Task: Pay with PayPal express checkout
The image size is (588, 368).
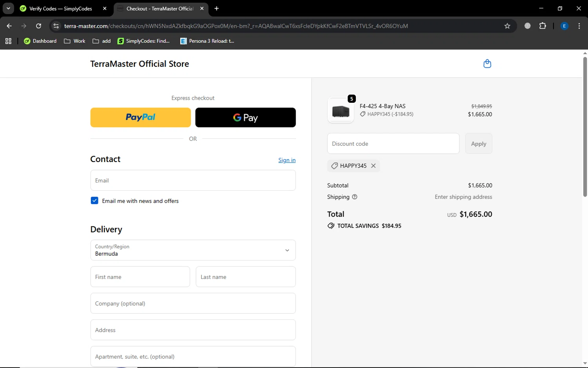Action: coord(140,117)
